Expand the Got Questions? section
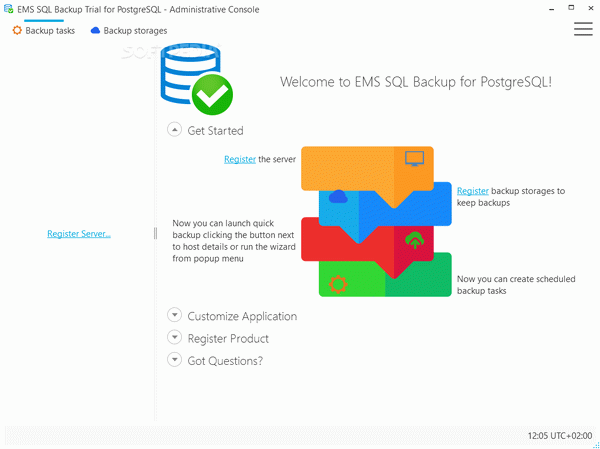The image size is (600, 449). (175, 360)
